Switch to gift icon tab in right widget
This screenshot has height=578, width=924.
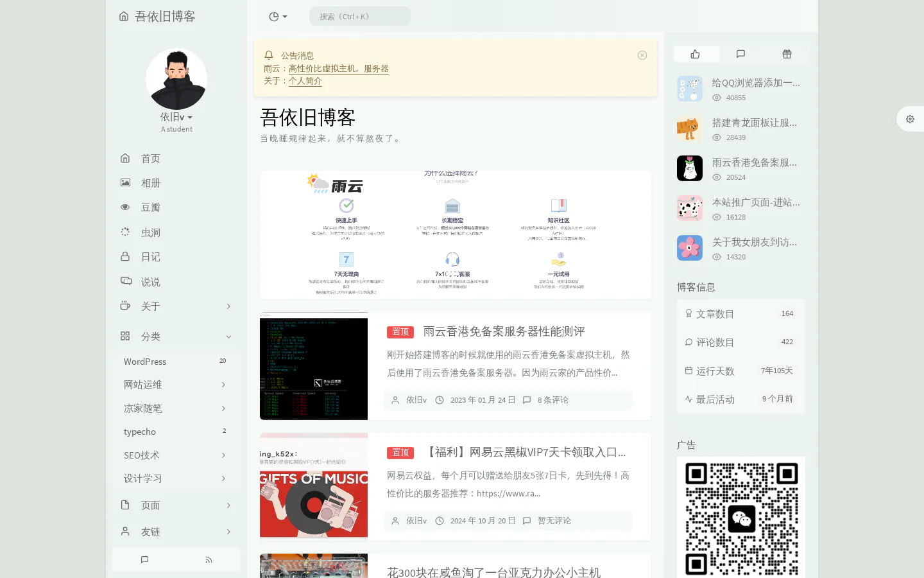coord(787,54)
